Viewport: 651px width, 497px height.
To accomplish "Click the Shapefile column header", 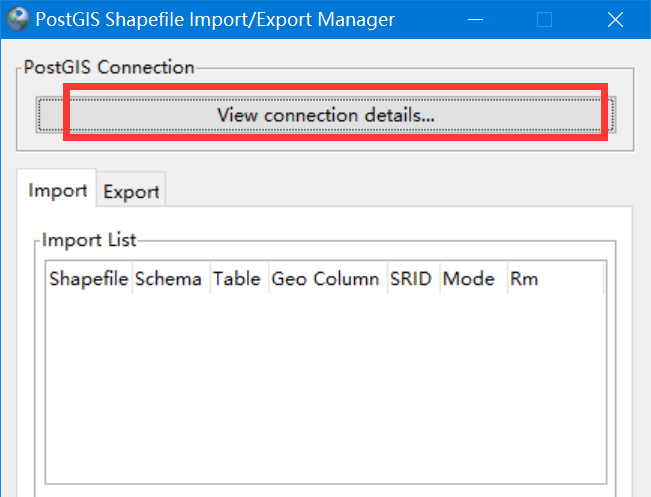I will [x=88, y=279].
